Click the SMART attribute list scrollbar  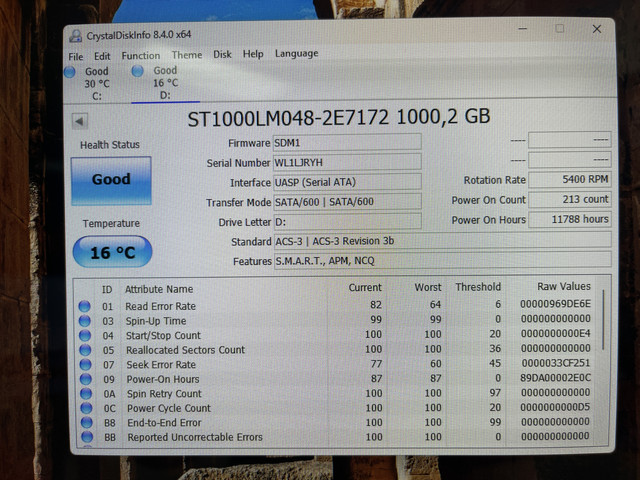point(603,320)
